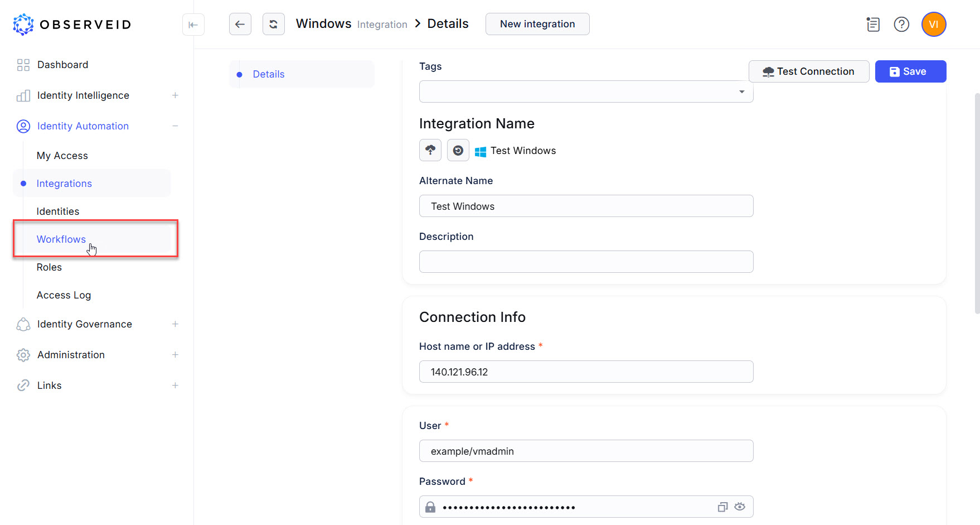980x525 pixels.
Task: Click the Test Connection button
Action: coord(809,71)
